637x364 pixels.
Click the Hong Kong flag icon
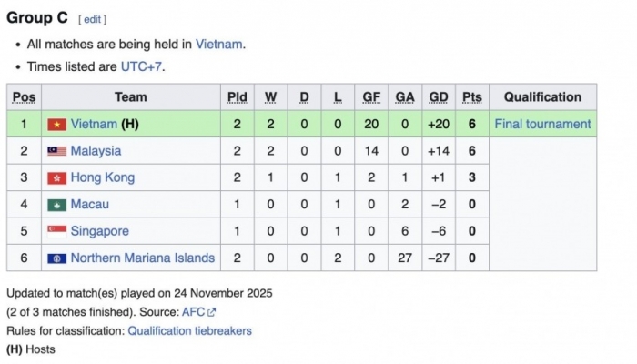pos(56,177)
